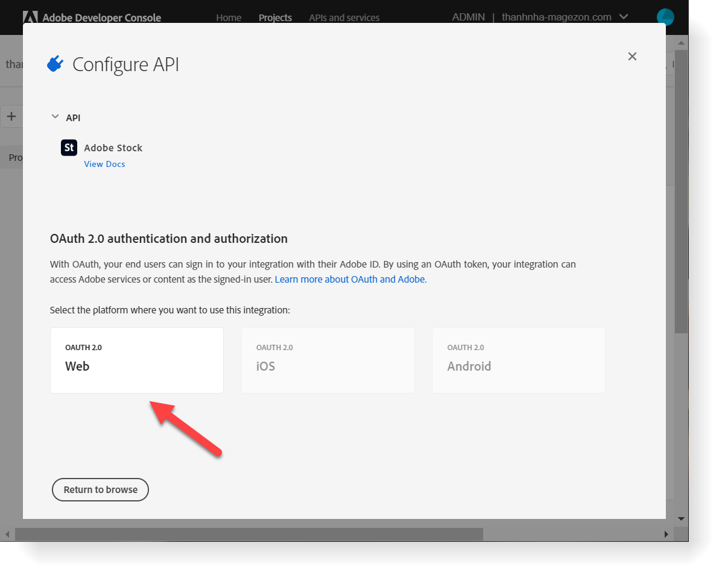The height and width of the screenshot is (581, 728).
Task: Click the '+' add button behind the modal
Action: 12,116
